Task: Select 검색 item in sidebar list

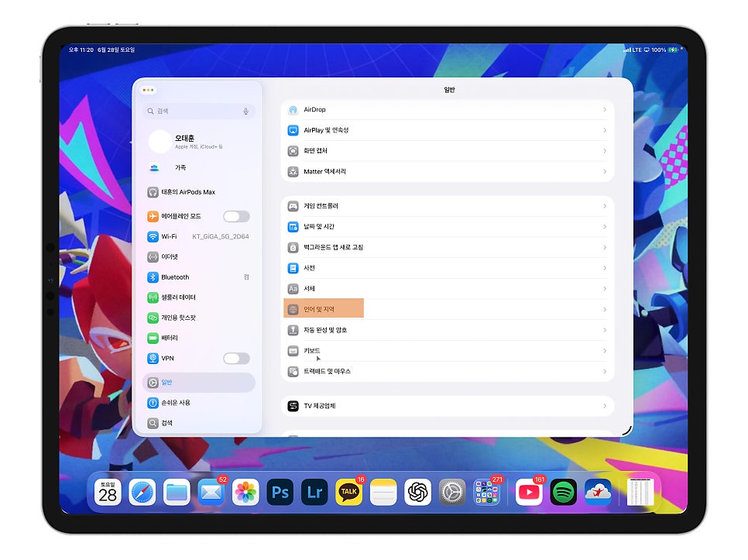Action: coord(198,423)
